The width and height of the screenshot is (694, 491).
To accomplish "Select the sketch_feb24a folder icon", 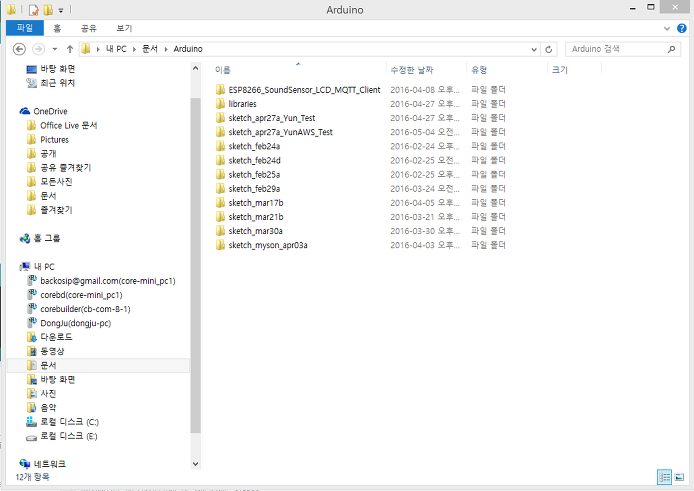I will 220,146.
